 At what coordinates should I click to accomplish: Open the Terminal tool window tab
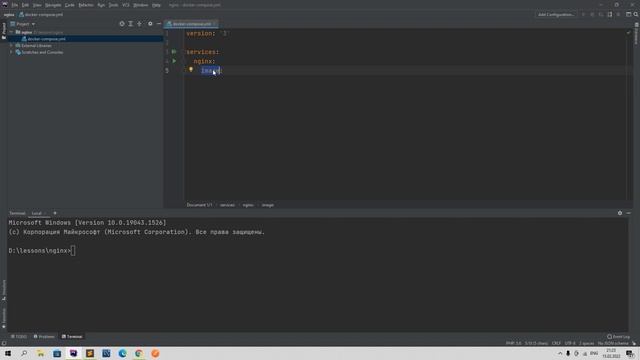(72, 337)
